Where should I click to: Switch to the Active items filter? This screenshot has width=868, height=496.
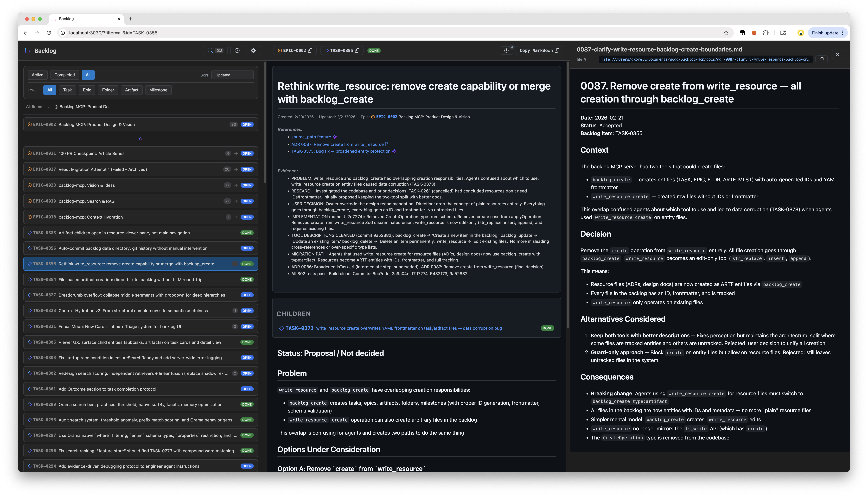(38, 75)
